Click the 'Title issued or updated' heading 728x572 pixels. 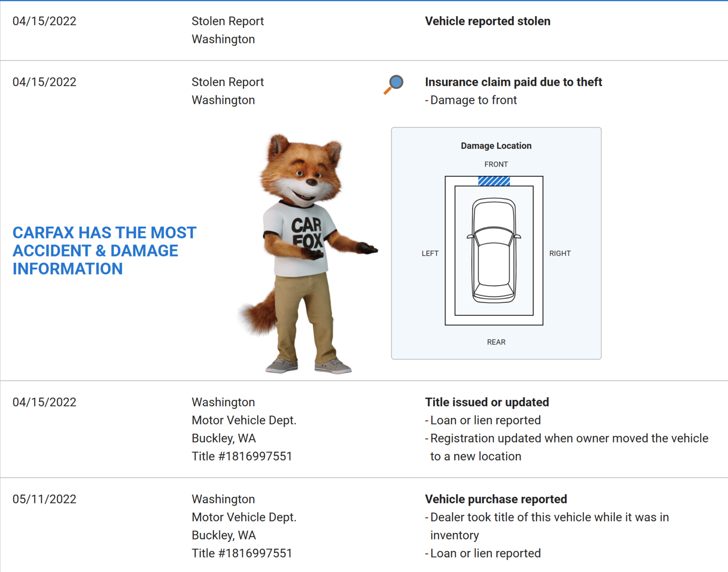487,402
